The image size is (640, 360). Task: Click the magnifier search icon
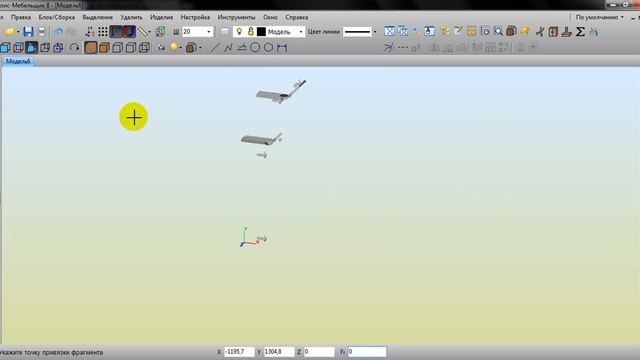click(498, 31)
